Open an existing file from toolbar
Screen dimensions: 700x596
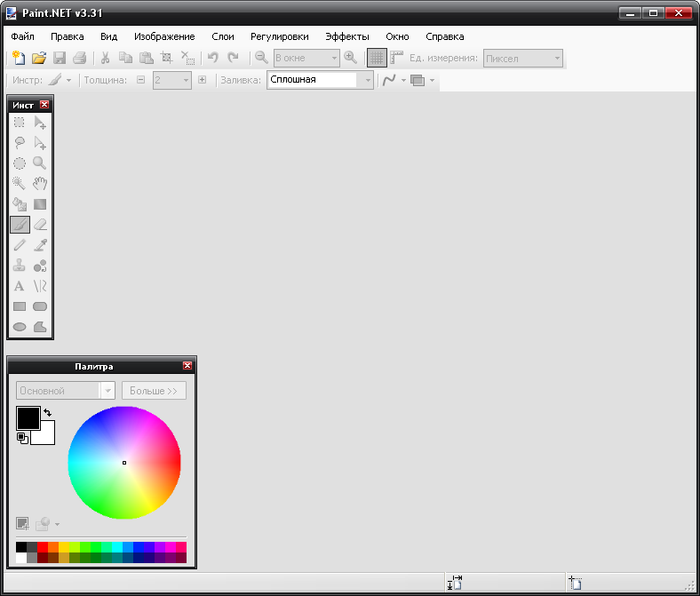tap(39, 58)
